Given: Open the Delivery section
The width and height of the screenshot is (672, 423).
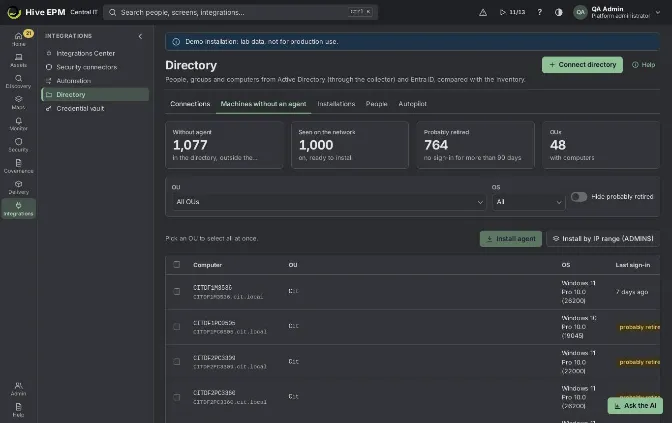Looking at the screenshot, I should click(x=18, y=187).
